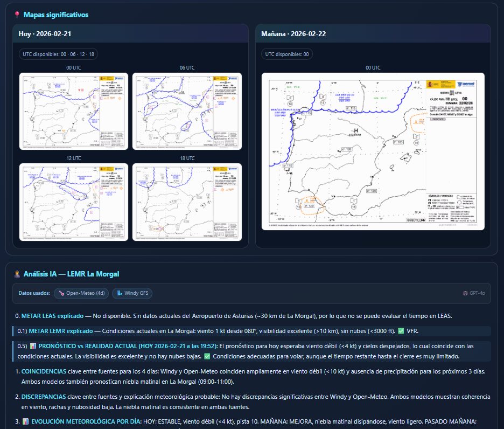Image resolution: width=504 pixels, height=429 pixels.
Task: Open tomorrow's large 00 UTC map
Action: (373, 151)
